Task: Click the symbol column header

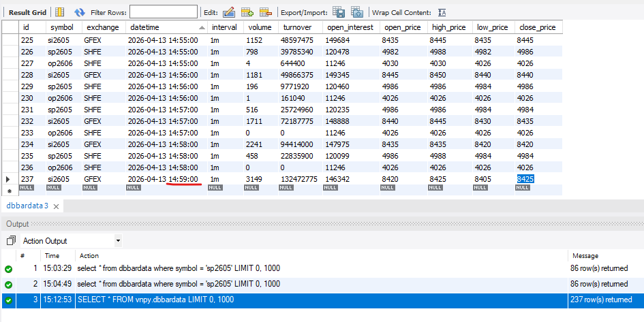Action: 63,27
